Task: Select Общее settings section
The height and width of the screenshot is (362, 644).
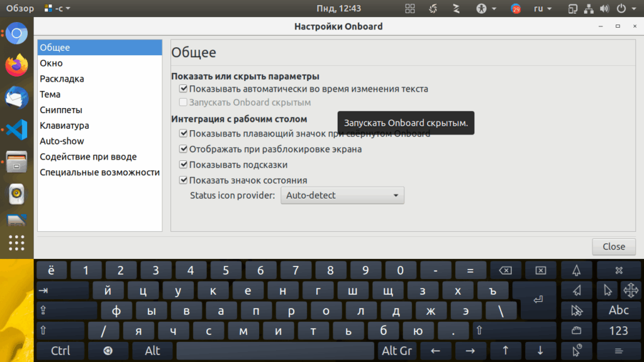Action: pos(100,48)
